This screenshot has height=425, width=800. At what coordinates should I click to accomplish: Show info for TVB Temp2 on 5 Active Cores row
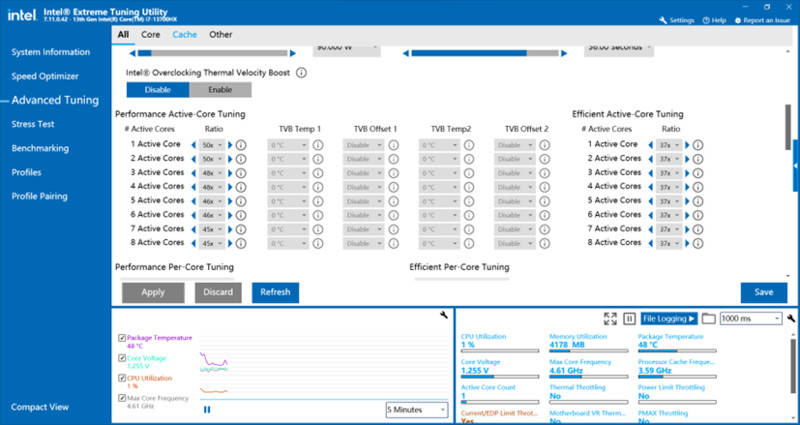(468, 202)
